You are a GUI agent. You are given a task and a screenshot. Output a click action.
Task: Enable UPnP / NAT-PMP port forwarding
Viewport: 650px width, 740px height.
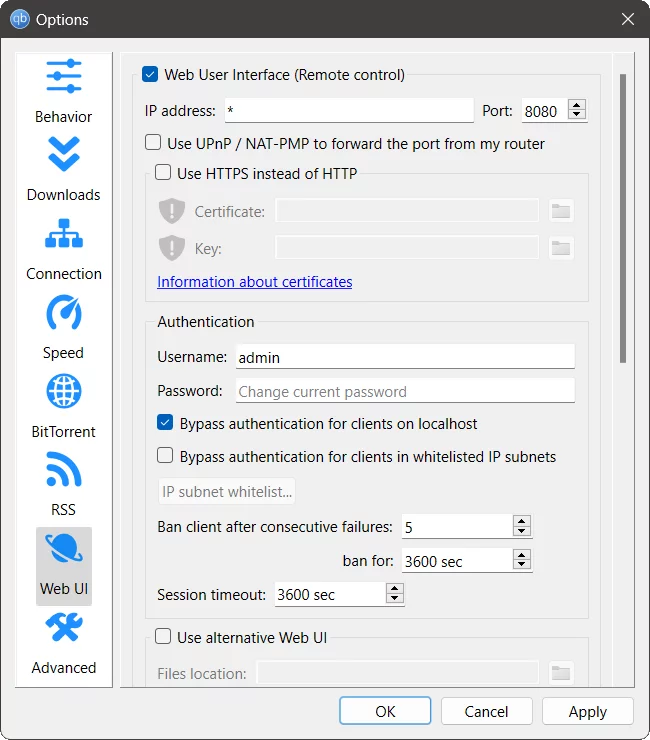click(x=153, y=142)
